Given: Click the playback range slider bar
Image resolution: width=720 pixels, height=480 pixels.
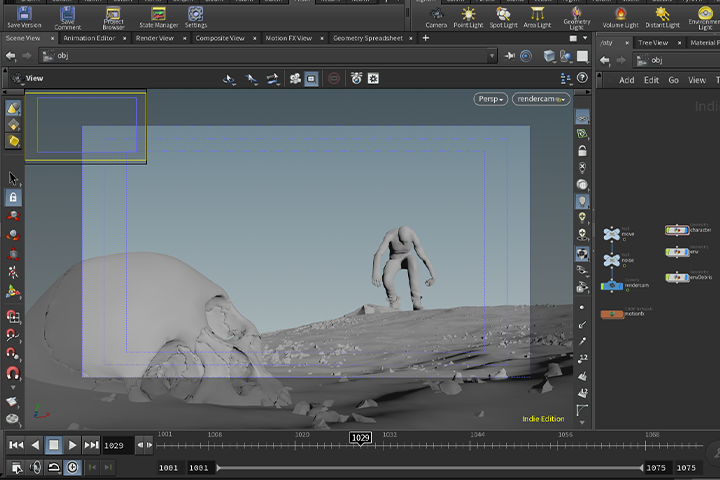Looking at the screenshot, I should pos(429,468).
